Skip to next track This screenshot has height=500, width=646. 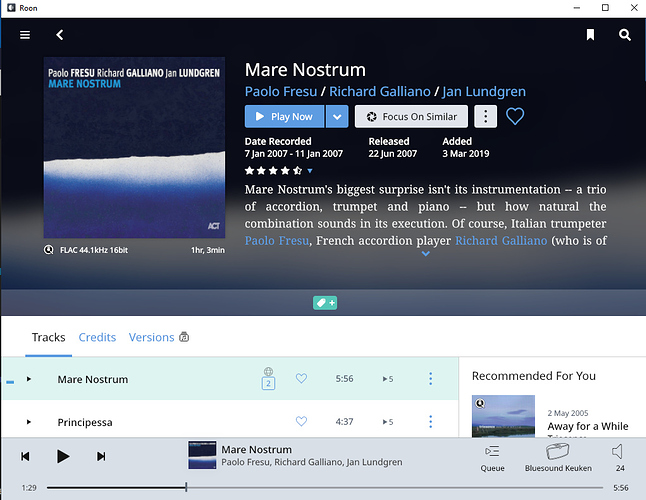pos(101,456)
